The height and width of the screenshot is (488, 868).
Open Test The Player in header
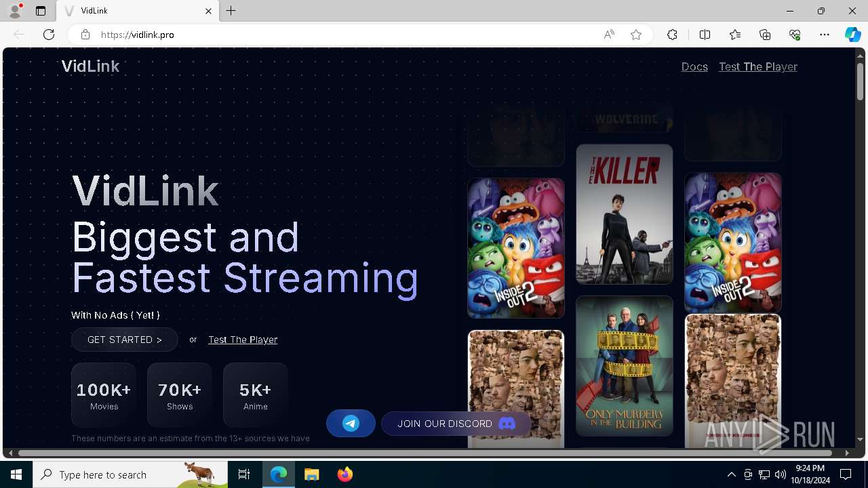[x=758, y=66]
